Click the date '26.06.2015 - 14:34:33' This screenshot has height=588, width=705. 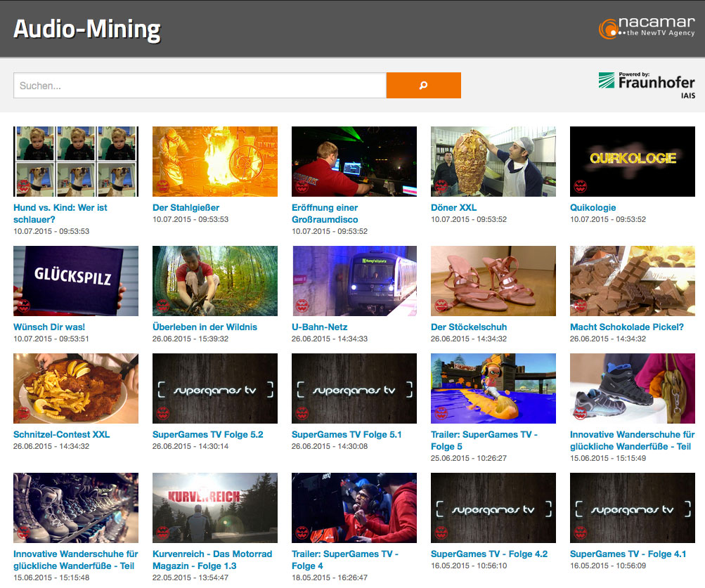(x=330, y=339)
